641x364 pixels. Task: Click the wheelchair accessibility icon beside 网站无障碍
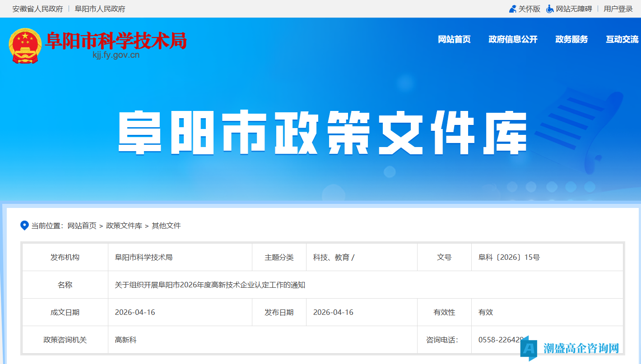549,8
